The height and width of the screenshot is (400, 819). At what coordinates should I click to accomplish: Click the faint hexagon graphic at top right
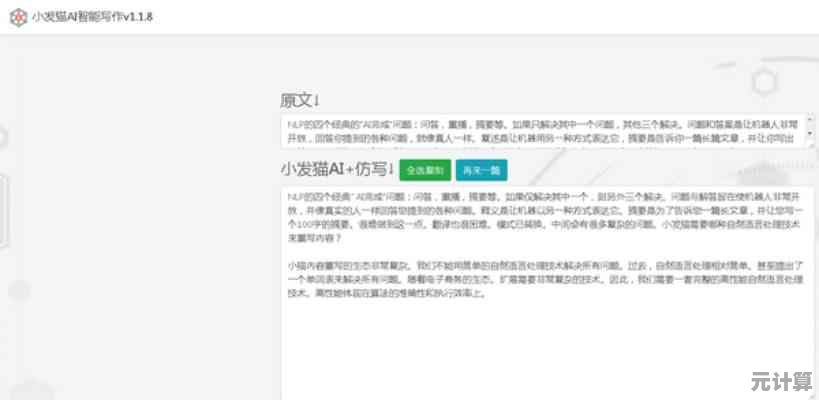pos(762,82)
